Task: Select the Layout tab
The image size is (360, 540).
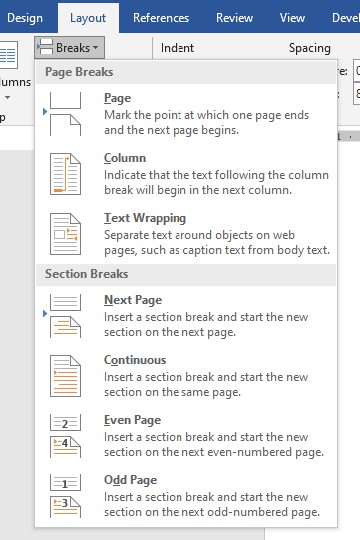Action: coord(88,18)
